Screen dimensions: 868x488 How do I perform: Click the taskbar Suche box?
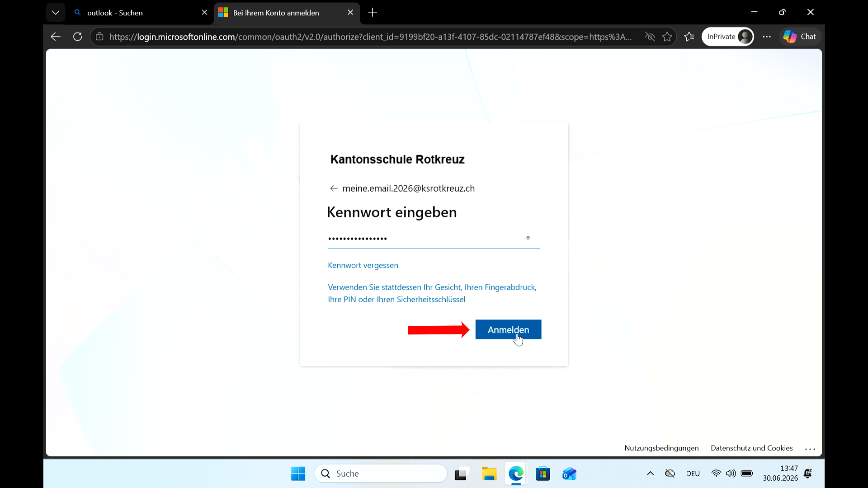(x=381, y=474)
